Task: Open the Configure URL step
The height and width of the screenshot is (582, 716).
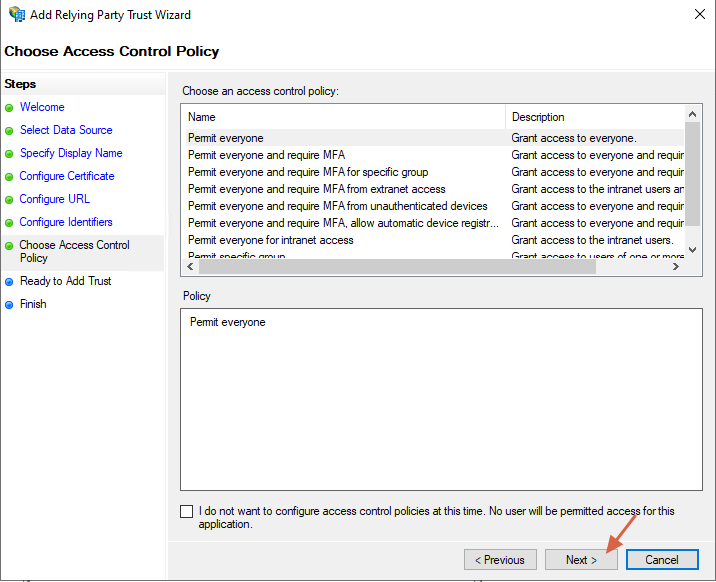Action: coord(55,199)
